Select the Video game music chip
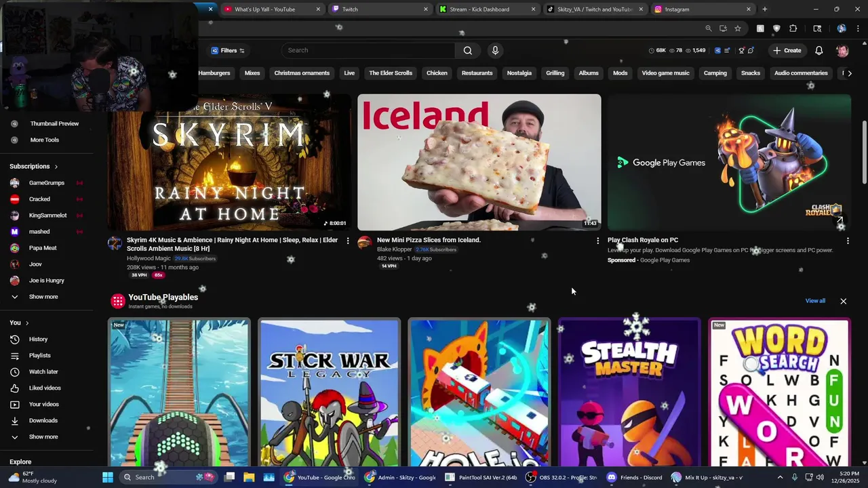The width and height of the screenshot is (868, 488). [665, 73]
